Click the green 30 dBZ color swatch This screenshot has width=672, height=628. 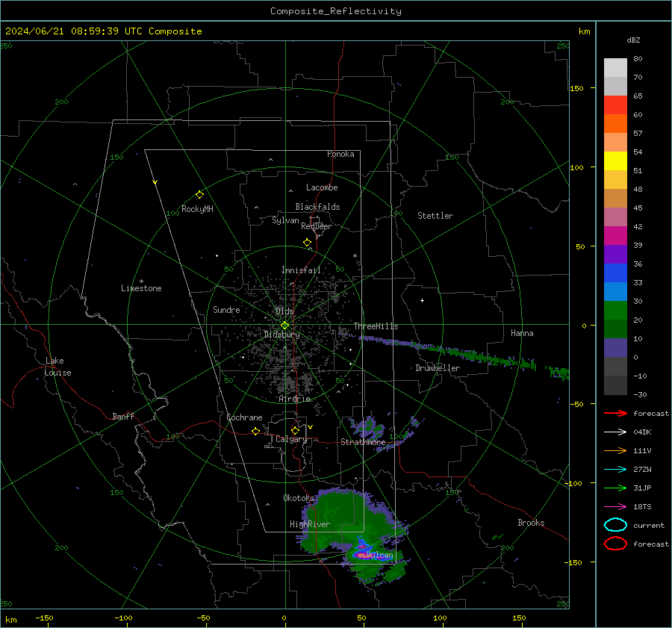coord(615,311)
